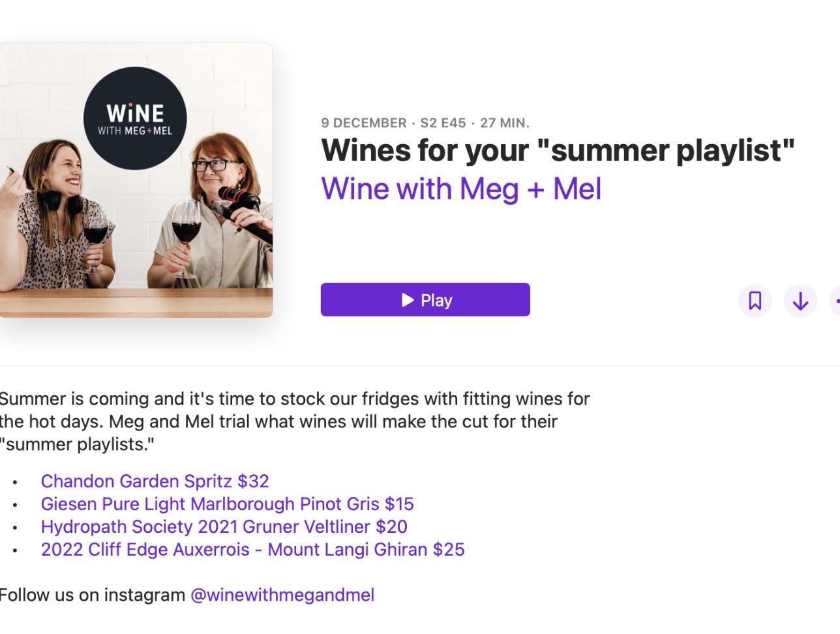Download the episode using the arrow icon
Viewport: 840px width, 634px height.
click(x=800, y=301)
